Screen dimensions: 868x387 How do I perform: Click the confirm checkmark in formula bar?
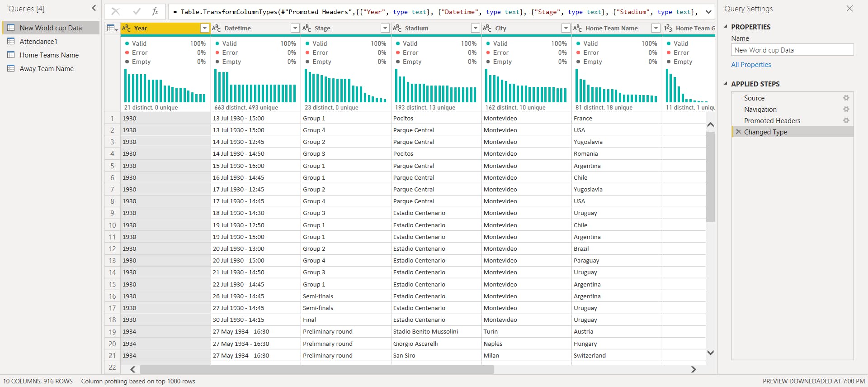coord(137,12)
